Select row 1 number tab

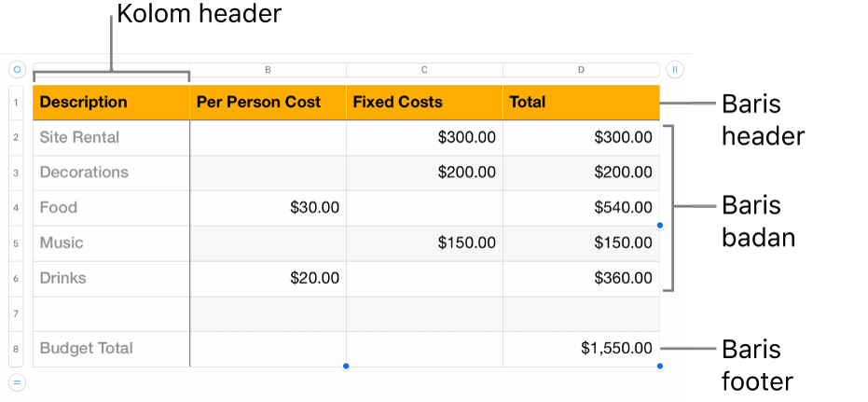tap(17, 103)
